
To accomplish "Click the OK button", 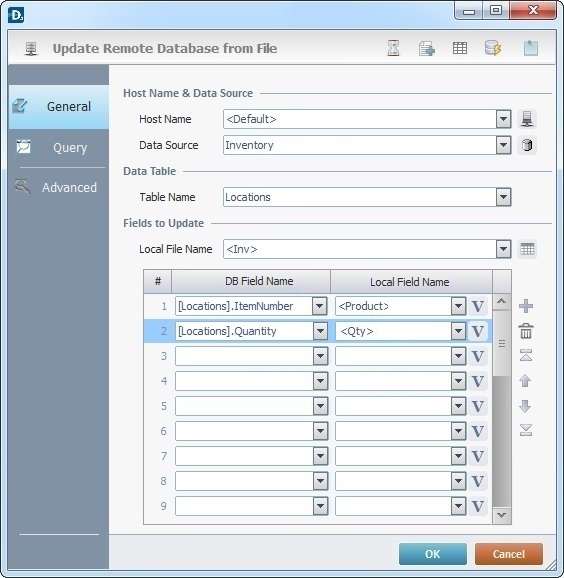I will click(x=433, y=554).
